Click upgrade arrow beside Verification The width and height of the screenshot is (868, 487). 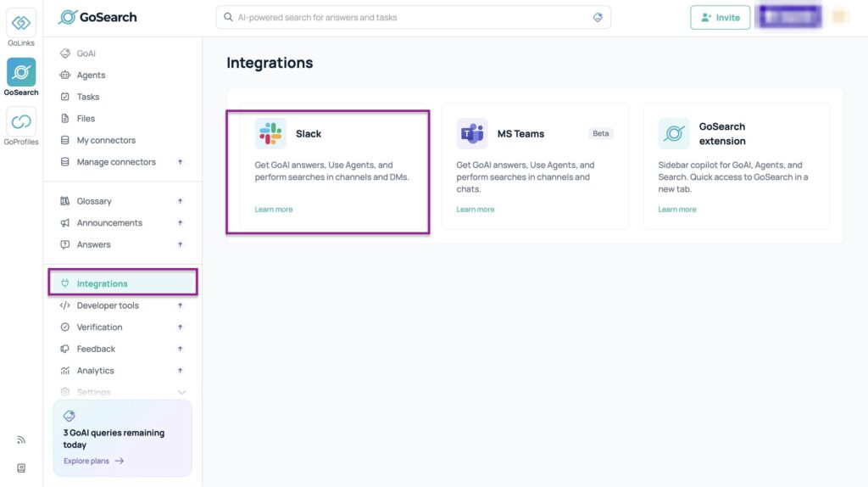coord(180,327)
